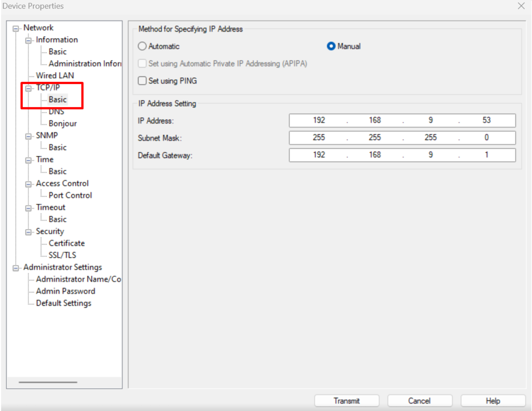Open the Certificate security item
This screenshot has height=411, width=532.
click(66, 243)
